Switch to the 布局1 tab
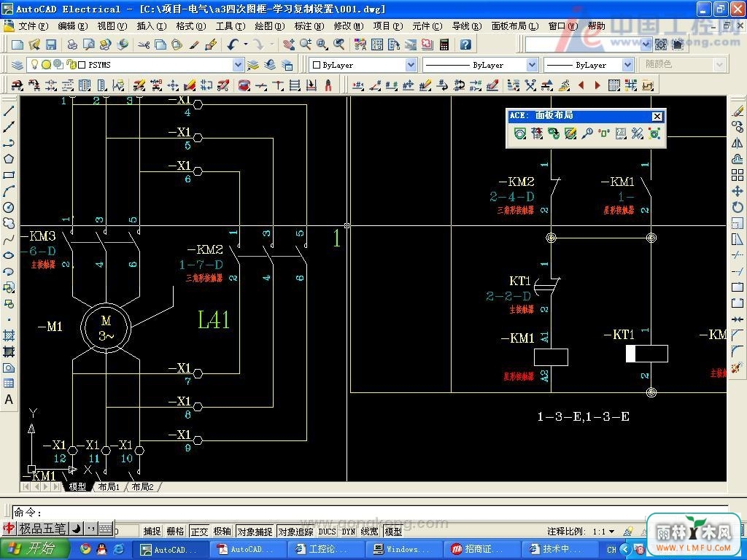 (109, 486)
